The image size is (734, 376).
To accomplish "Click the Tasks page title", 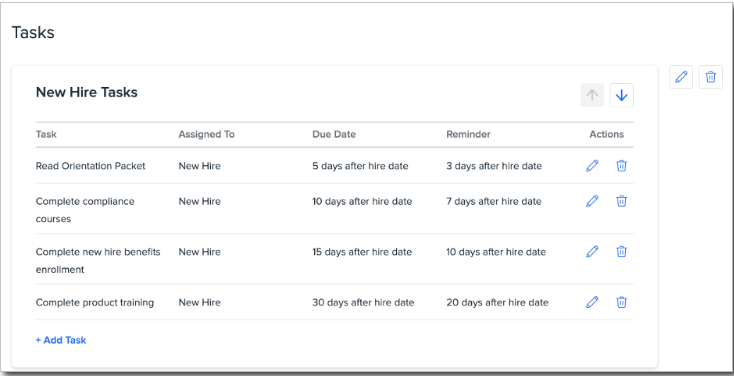I will [x=33, y=32].
